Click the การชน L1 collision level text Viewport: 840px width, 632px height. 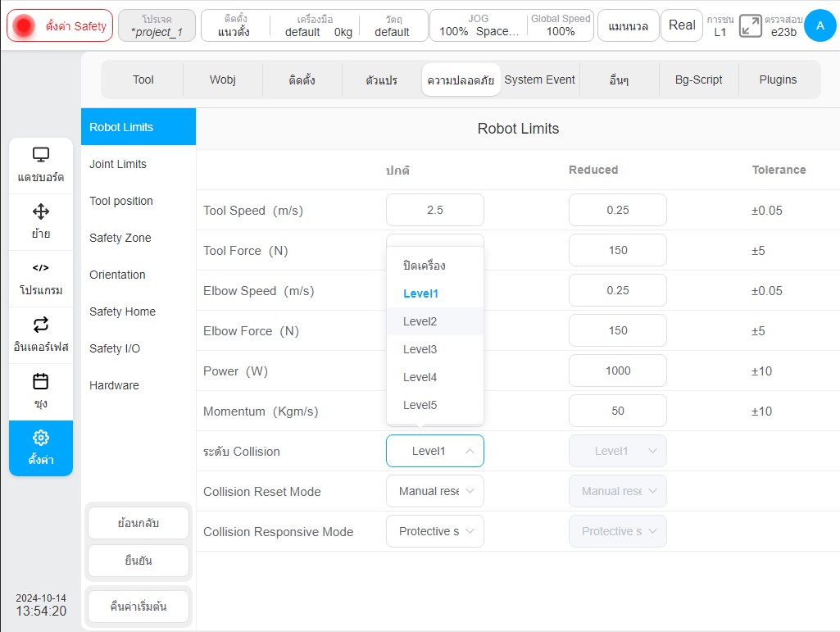720,25
